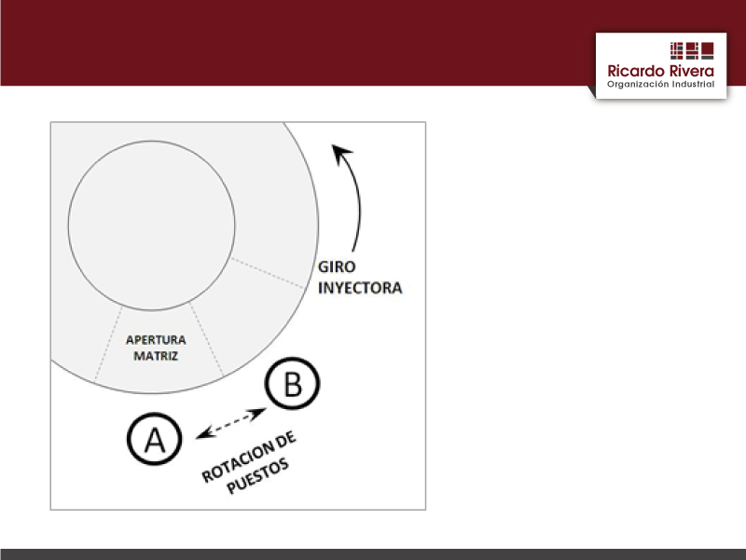Click the "GIRO INYECTORA" label
Image resolution: width=746 pixels, height=560 pixels.
click(x=360, y=277)
